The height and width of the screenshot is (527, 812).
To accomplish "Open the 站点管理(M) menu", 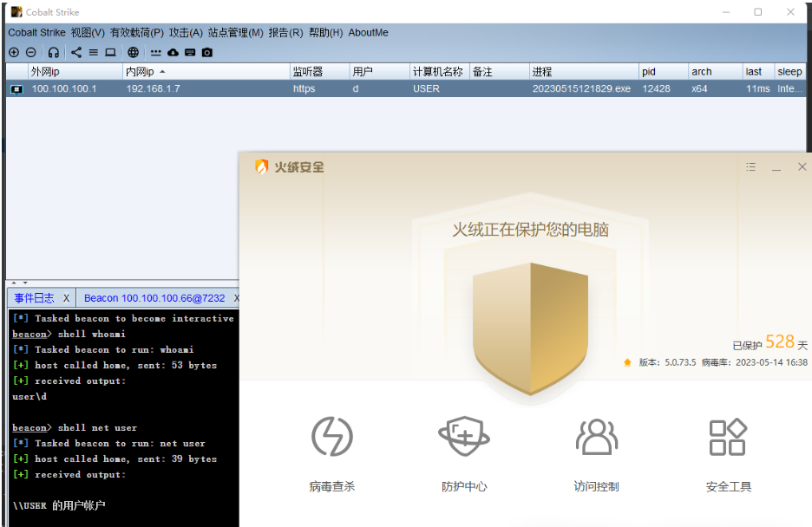I will coord(236,33).
